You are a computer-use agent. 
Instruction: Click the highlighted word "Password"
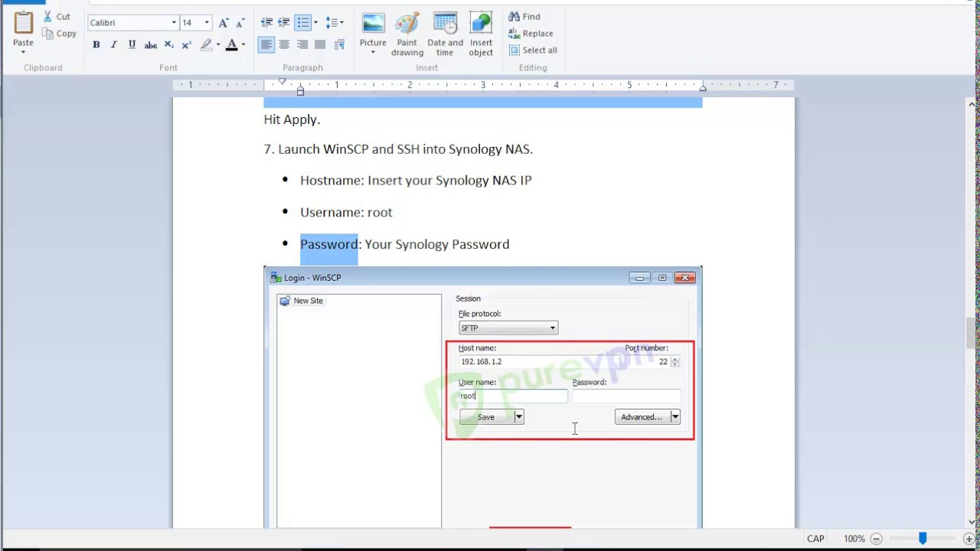coord(329,244)
